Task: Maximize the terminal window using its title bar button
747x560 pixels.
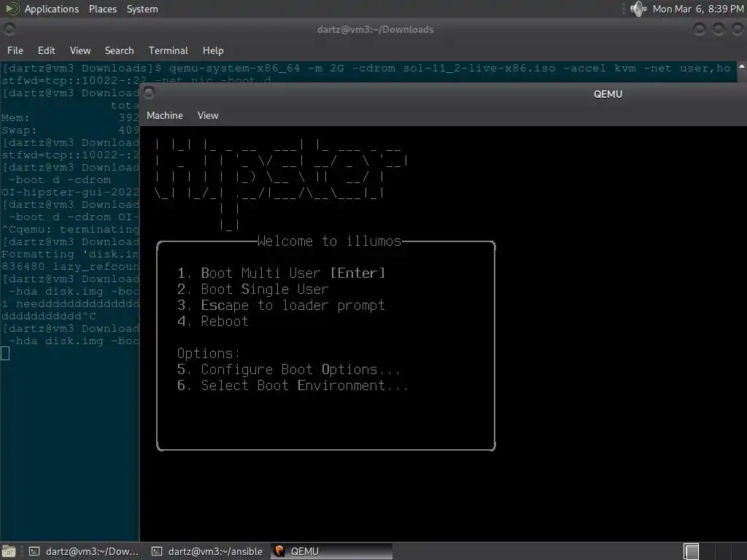Action: [719, 29]
